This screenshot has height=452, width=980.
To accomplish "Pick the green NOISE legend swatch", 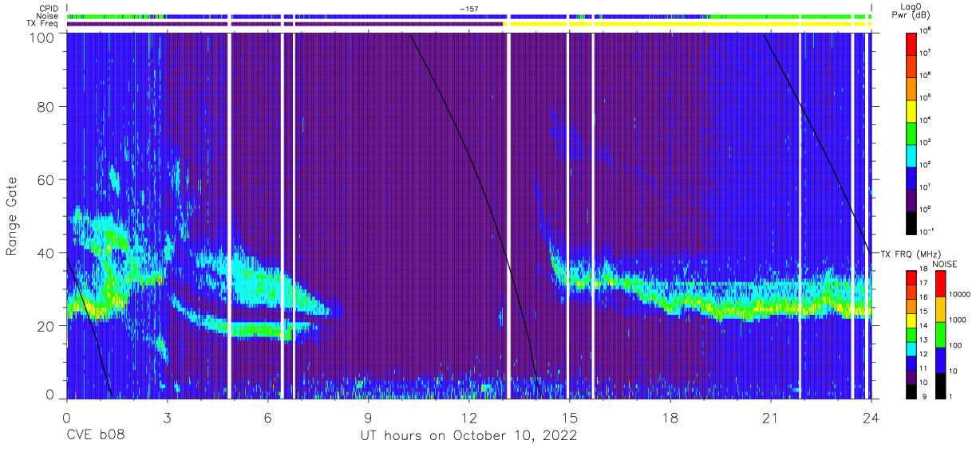I will click(x=940, y=333).
